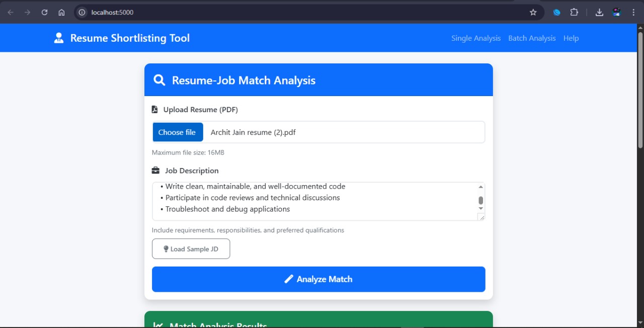Start analysis with Analyze Match button
The width and height of the screenshot is (644, 328).
pos(318,279)
